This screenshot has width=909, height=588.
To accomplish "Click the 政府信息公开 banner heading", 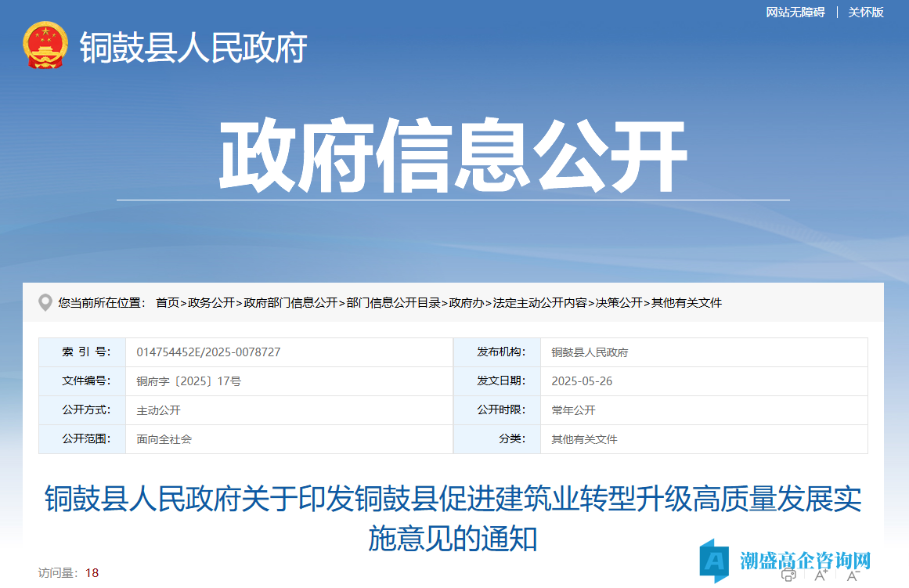I will click(453, 155).
